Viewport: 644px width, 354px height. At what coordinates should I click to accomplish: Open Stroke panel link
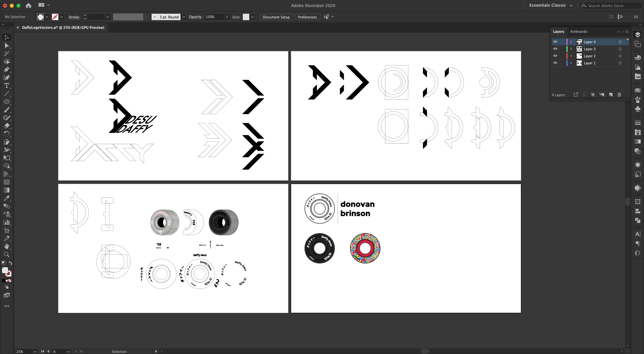[x=74, y=17]
